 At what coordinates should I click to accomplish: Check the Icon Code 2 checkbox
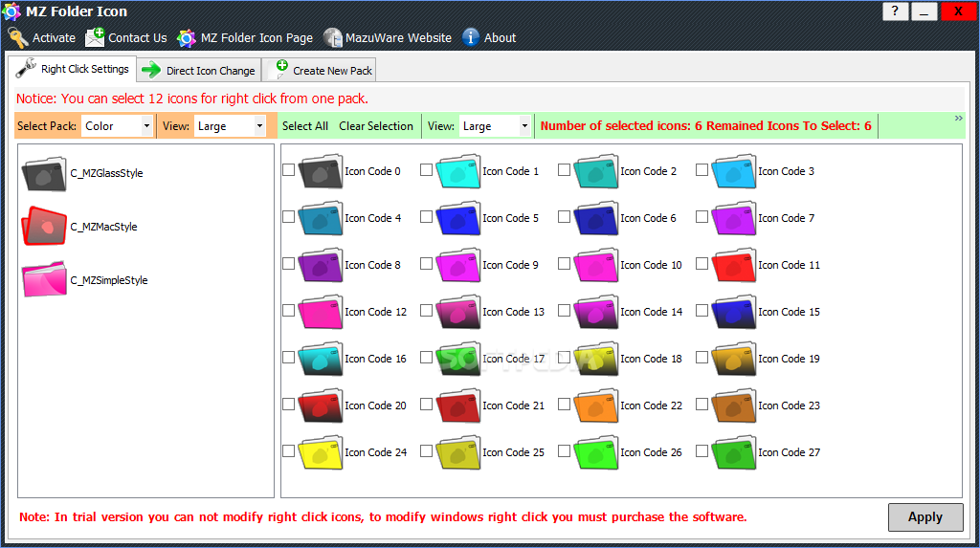pos(564,170)
